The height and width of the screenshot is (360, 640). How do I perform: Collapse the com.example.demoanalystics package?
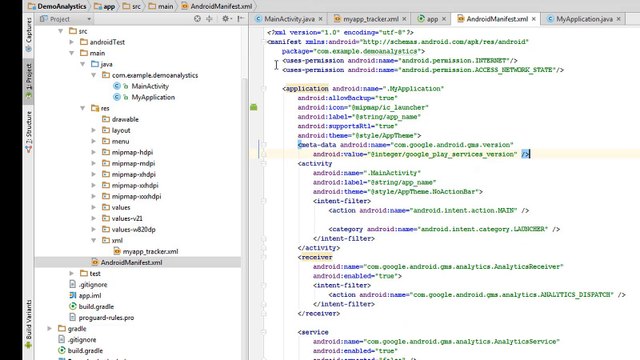[93, 75]
